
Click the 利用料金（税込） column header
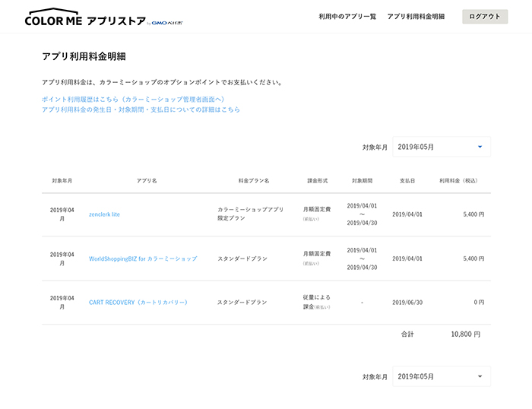tap(458, 181)
